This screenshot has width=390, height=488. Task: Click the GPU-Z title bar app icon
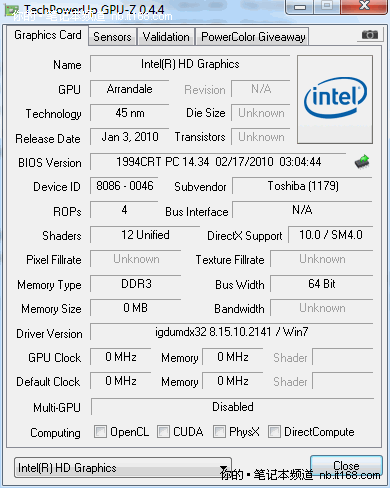(11, 11)
